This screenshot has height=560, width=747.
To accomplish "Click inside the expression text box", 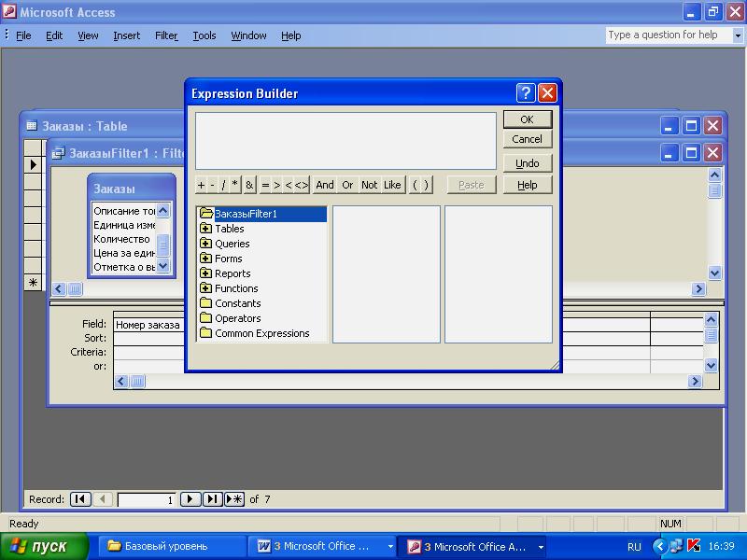I will click(x=345, y=141).
